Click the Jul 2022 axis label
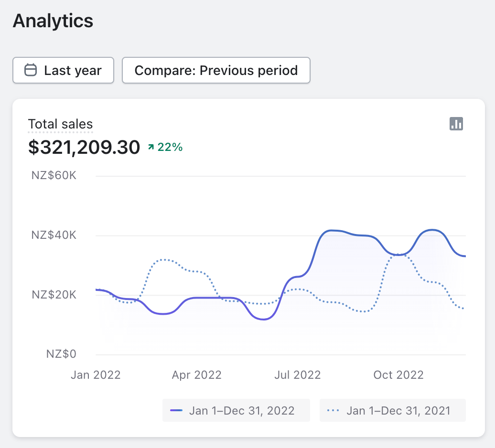495x448 pixels. click(297, 375)
